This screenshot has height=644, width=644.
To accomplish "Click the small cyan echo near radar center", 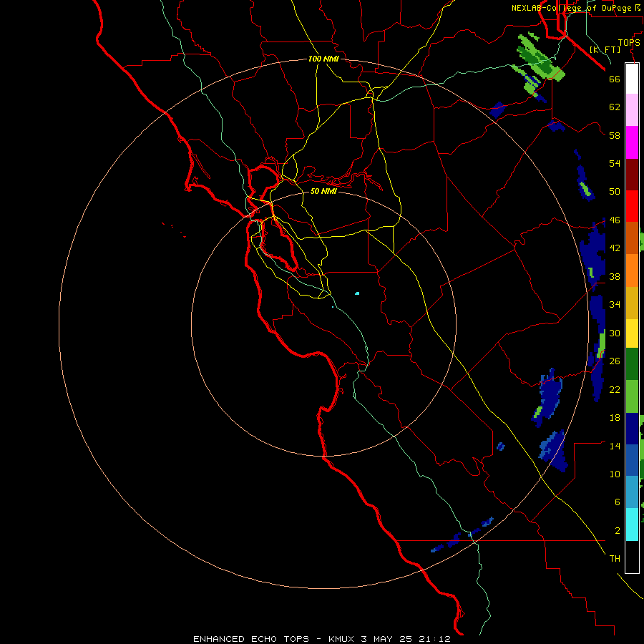I will pyautogui.click(x=357, y=293).
